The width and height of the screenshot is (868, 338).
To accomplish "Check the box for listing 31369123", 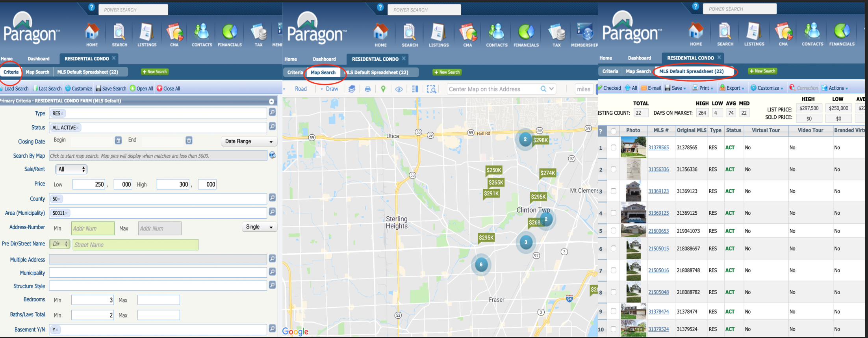I will pyautogui.click(x=613, y=191).
